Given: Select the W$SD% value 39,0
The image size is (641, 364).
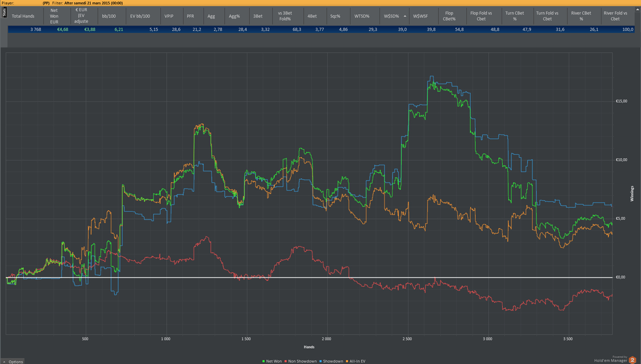Looking at the screenshot, I should (402, 30).
